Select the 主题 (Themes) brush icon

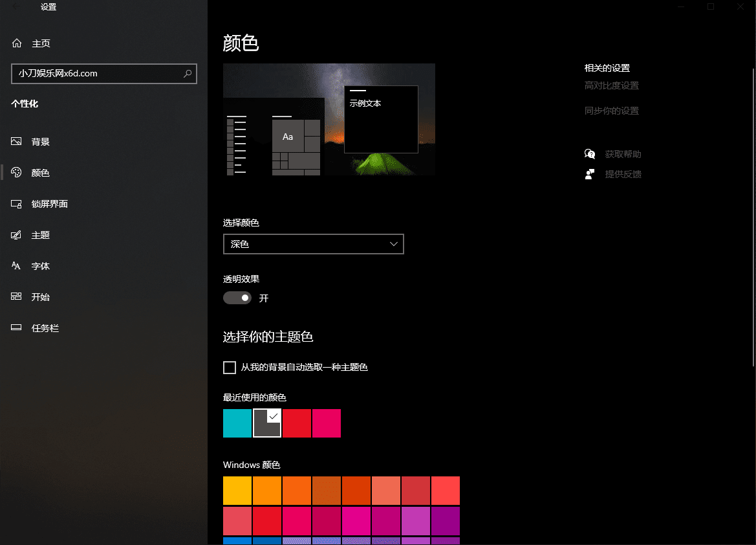(16, 234)
